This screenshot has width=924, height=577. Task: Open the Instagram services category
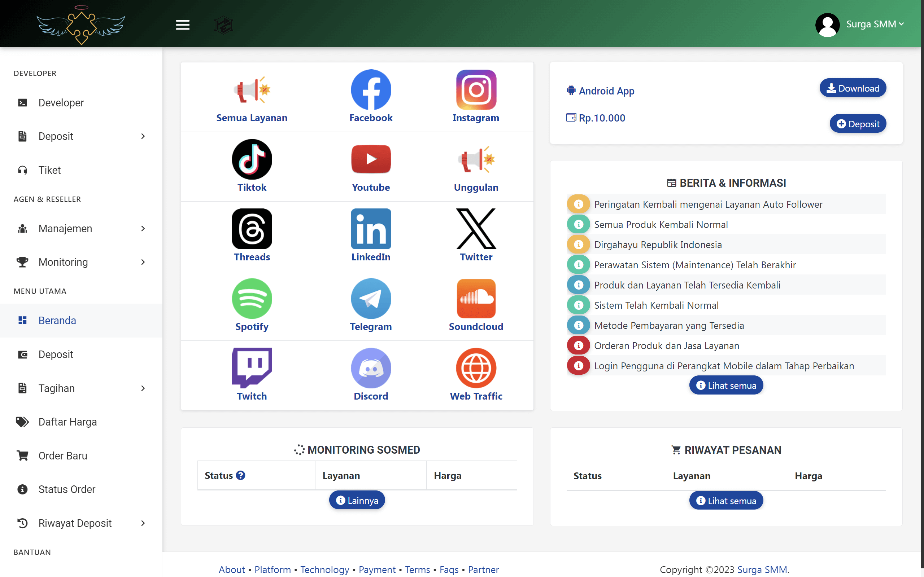[476, 90]
